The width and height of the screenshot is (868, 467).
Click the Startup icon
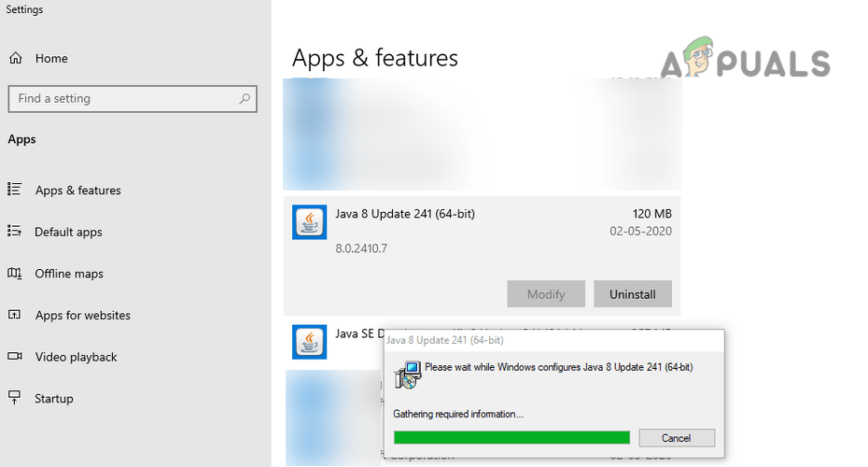(x=14, y=397)
